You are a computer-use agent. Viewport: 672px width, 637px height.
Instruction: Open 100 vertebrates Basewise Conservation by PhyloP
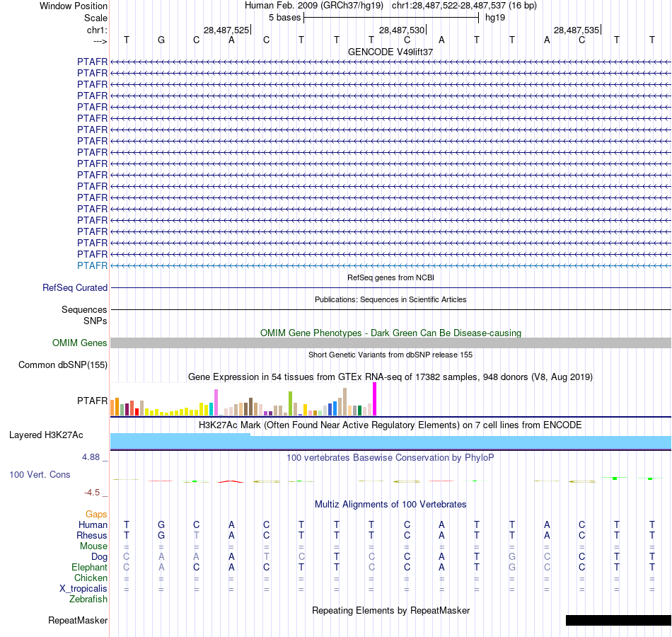pos(390,458)
